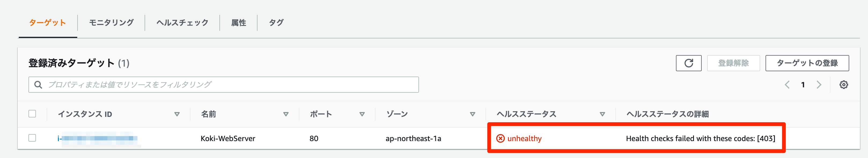The height and width of the screenshot is (158, 868).
Task: Select page number 1 in pagination
Action: click(804, 85)
